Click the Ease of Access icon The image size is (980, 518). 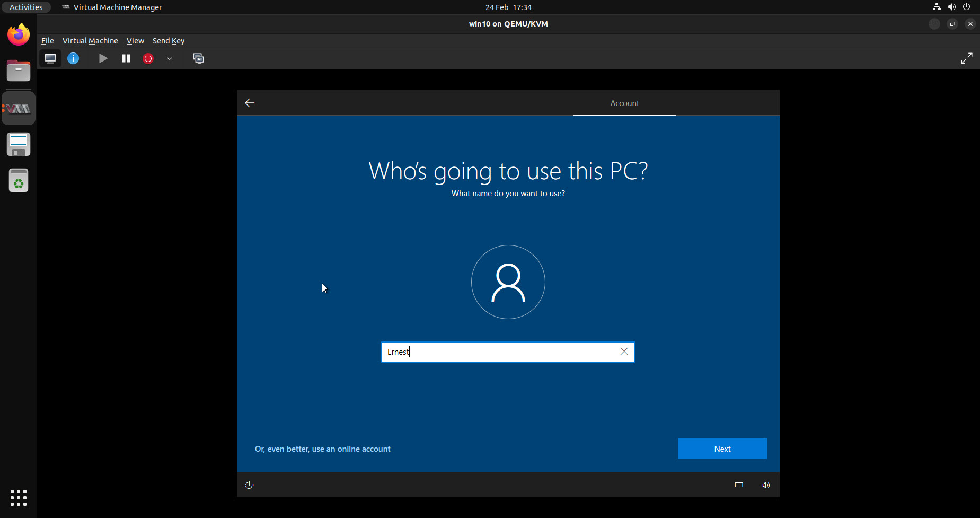tap(249, 485)
